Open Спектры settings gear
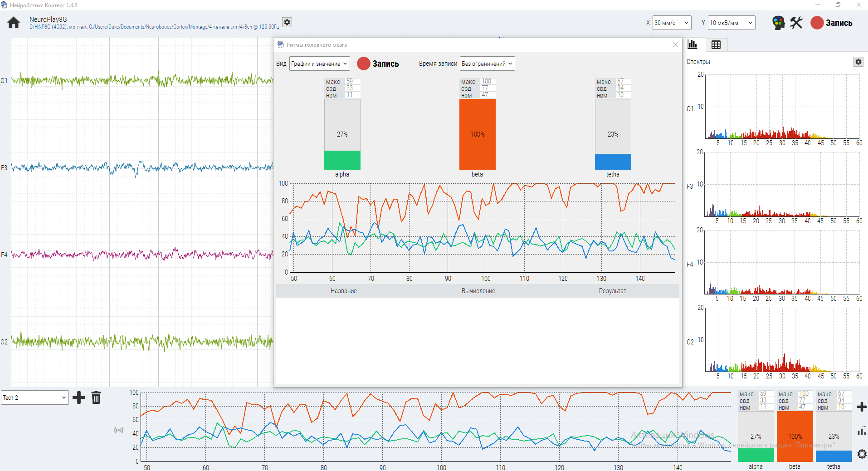 [858, 62]
